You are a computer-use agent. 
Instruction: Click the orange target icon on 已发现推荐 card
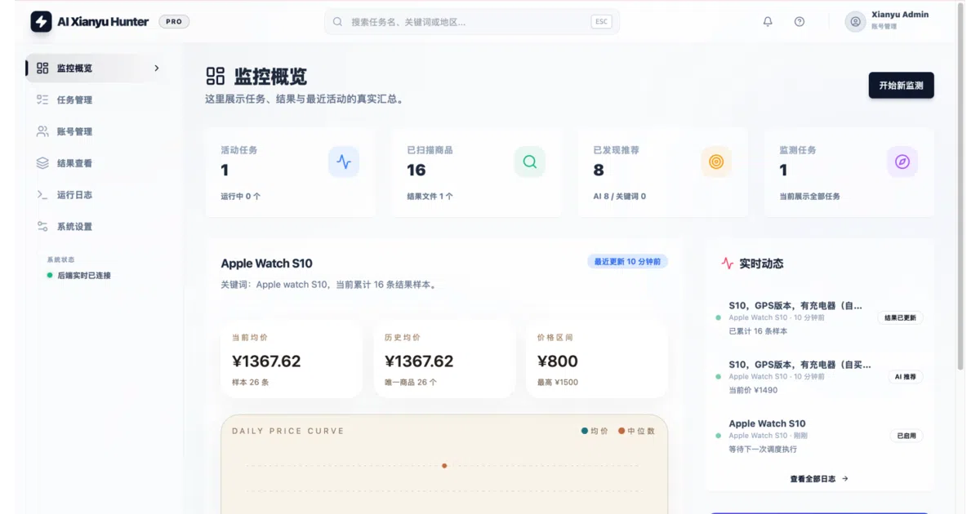(x=716, y=162)
